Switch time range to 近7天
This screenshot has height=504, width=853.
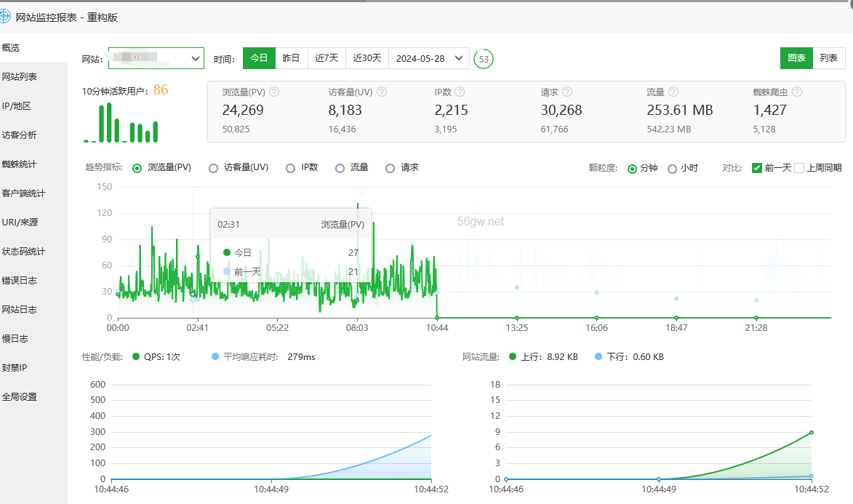pos(327,58)
